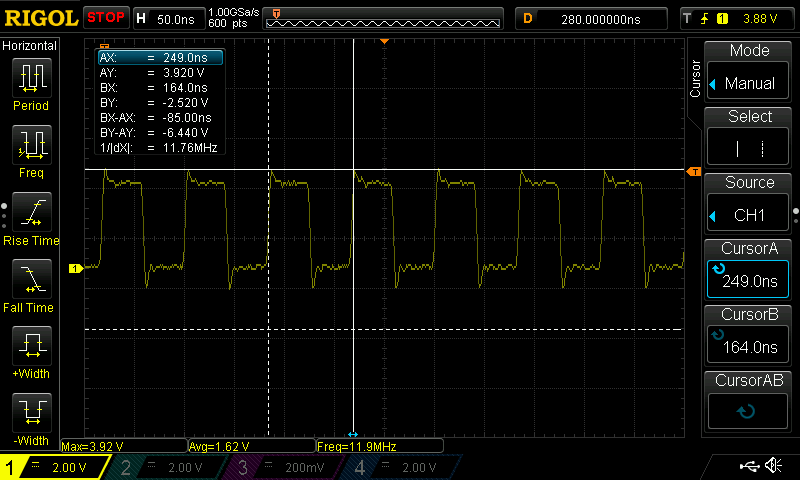Click the BY-AY -6.440 V delta value
Image resolution: width=800 pixels, height=480 pixels.
tap(185, 133)
